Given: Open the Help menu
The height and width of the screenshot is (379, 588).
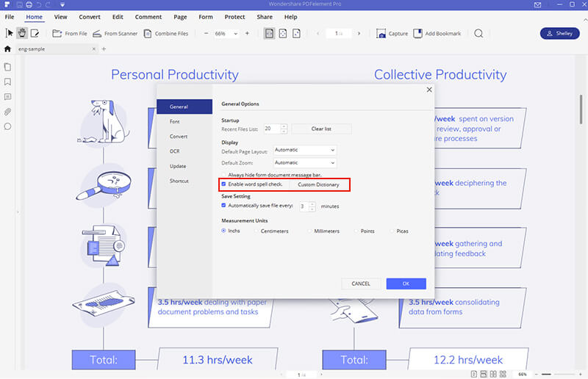Looking at the screenshot, I should pyautogui.click(x=290, y=17).
